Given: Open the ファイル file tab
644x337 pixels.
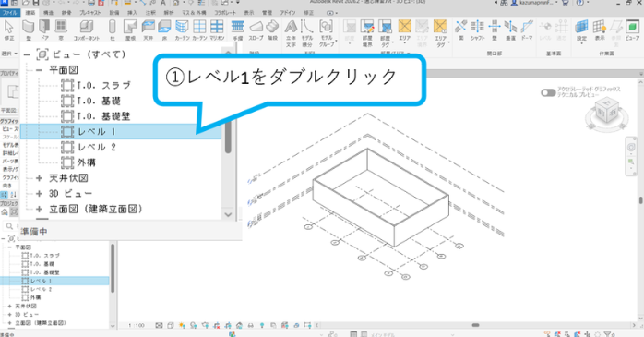Looking at the screenshot, I should pos(9,13).
